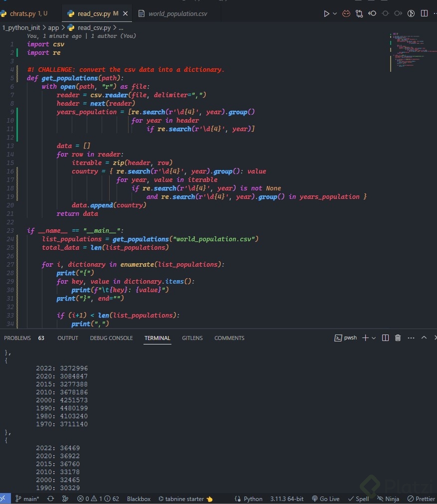Open tabnine starter status item

[x=185, y=499]
